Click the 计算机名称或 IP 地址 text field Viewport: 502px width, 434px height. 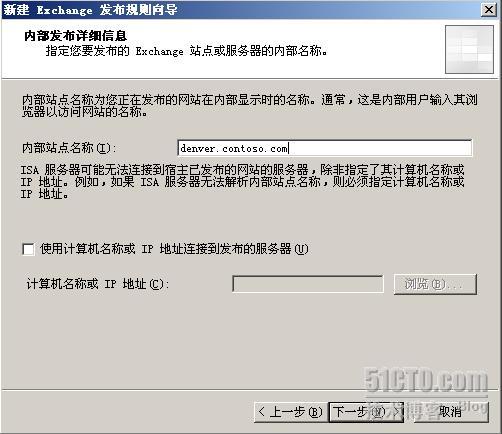click(x=308, y=284)
